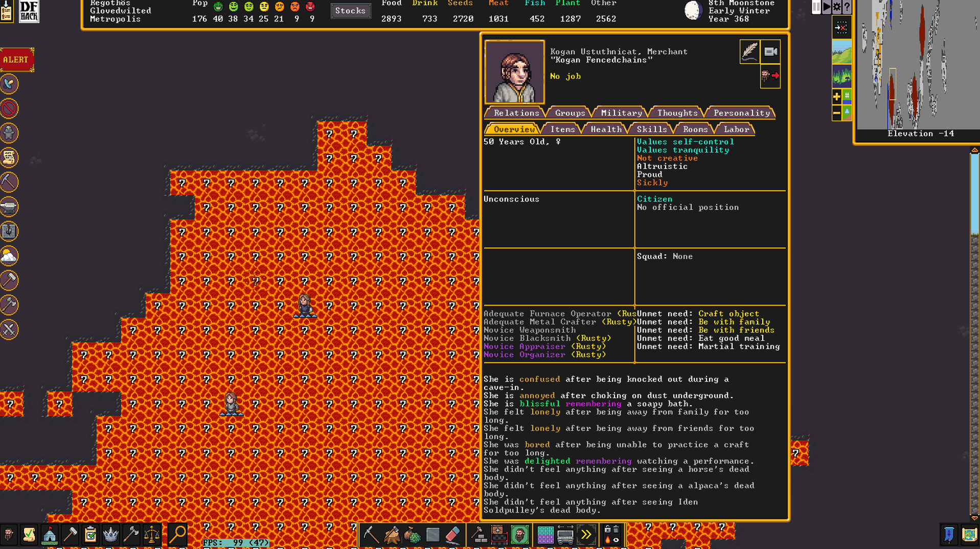Screen dimensions: 980x549
Task: Select the Overview sub-tab
Action: [x=513, y=129]
